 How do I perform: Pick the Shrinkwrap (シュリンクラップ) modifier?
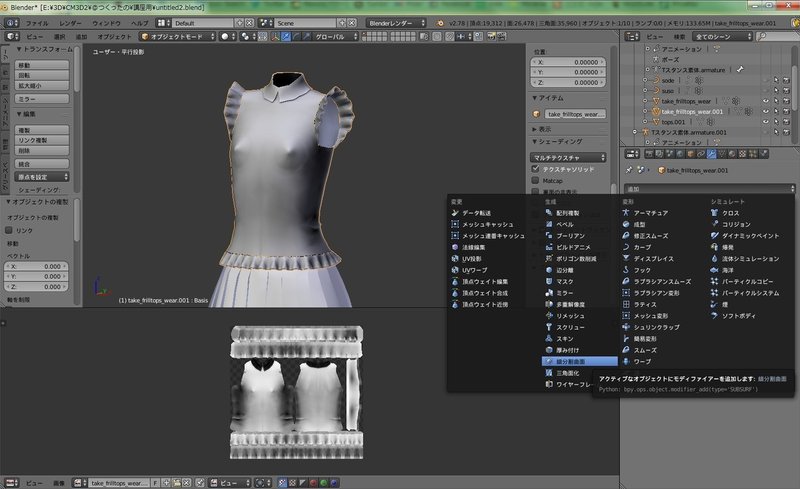click(x=655, y=327)
